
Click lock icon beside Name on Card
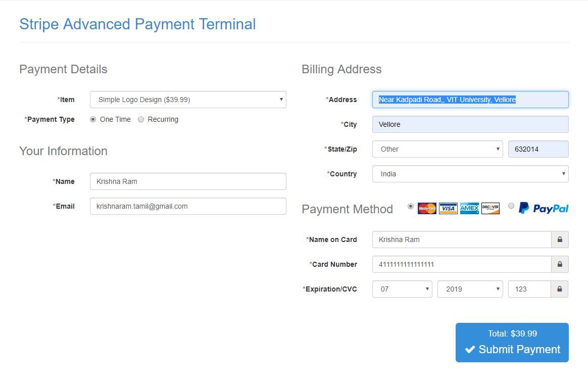[560, 239]
